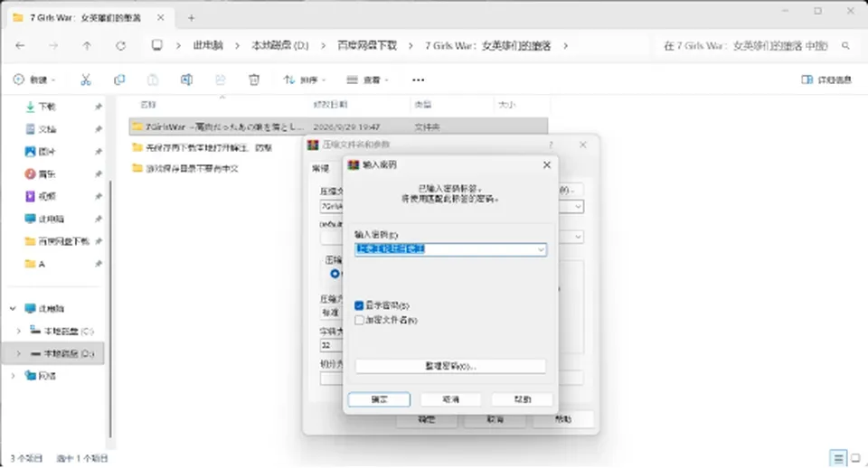The image size is (868, 468).
Task: Check Encrypt file names (加密文件名)
Action: click(x=359, y=320)
